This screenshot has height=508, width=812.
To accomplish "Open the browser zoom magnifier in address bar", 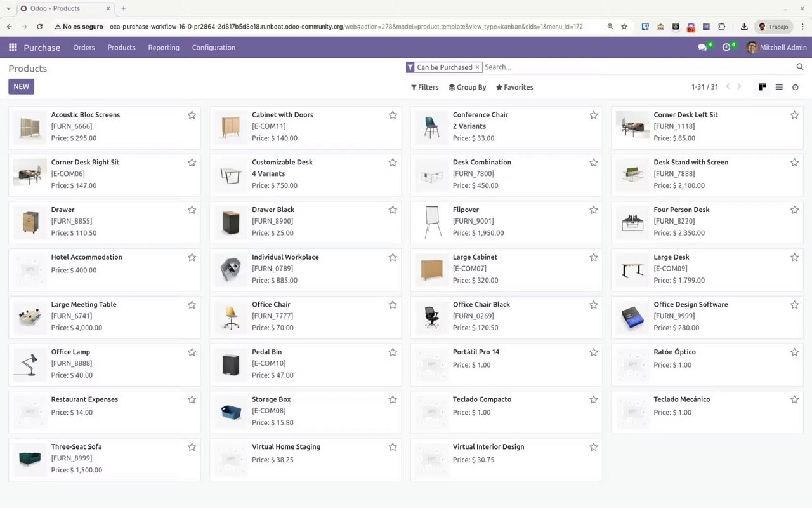I will pos(610,27).
